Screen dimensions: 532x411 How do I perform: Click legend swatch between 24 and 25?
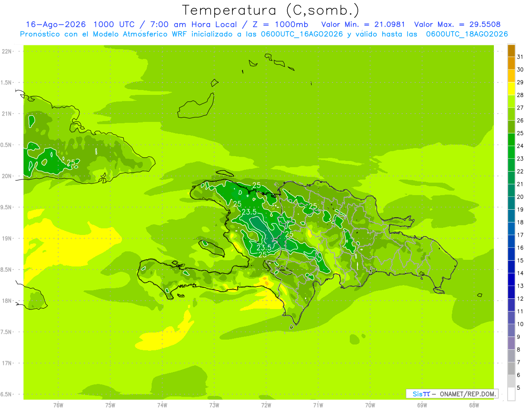(511, 139)
